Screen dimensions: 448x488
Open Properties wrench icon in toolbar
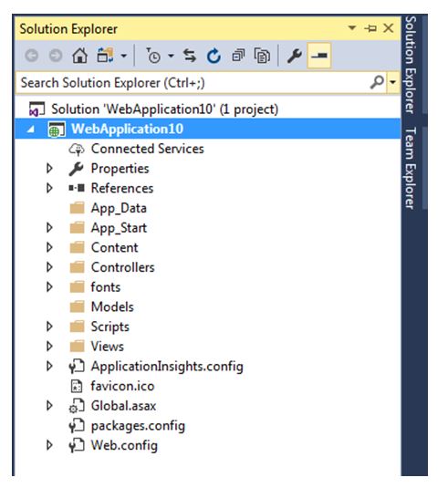coord(294,56)
